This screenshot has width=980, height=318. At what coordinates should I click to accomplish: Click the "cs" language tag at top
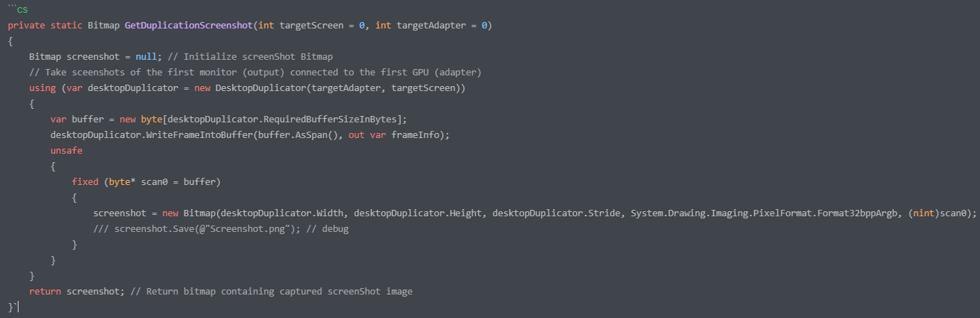(21, 9)
